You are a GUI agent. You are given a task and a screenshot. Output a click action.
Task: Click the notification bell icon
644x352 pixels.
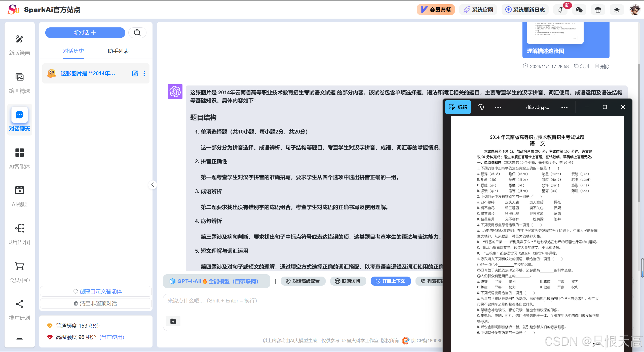(x=560, y=10)
